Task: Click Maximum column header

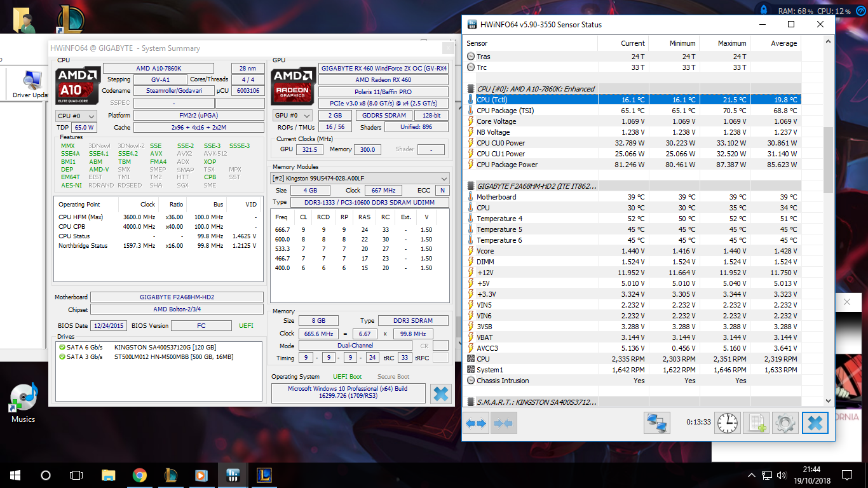Action: tap(724, 43)
